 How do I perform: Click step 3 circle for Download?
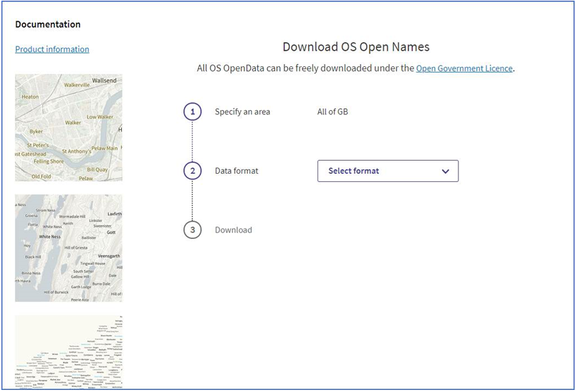click(x=192, y=230)
